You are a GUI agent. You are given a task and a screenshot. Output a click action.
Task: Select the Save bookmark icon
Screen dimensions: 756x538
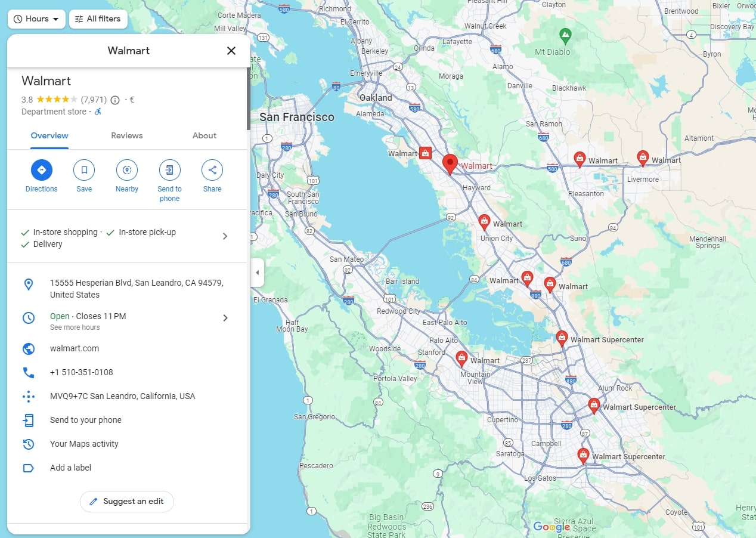point(83,170)
